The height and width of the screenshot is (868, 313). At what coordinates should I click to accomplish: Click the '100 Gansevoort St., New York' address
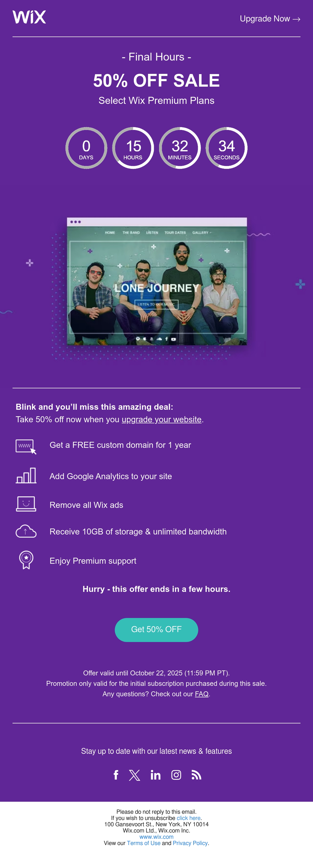(156, 824)
